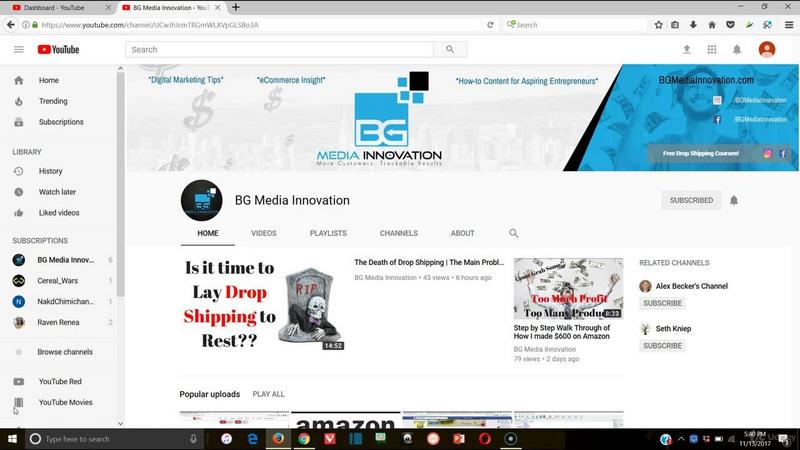Viewport: 800px width, 450px height.
Task: Toggle channel notification bell next to Subscribed
Action: click(x=734, y=201)
